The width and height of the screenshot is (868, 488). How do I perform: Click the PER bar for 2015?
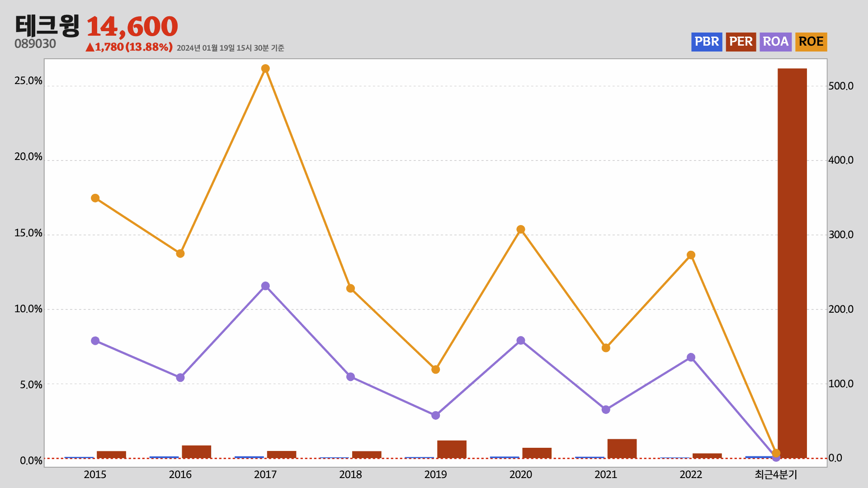(x=111, y=455)
